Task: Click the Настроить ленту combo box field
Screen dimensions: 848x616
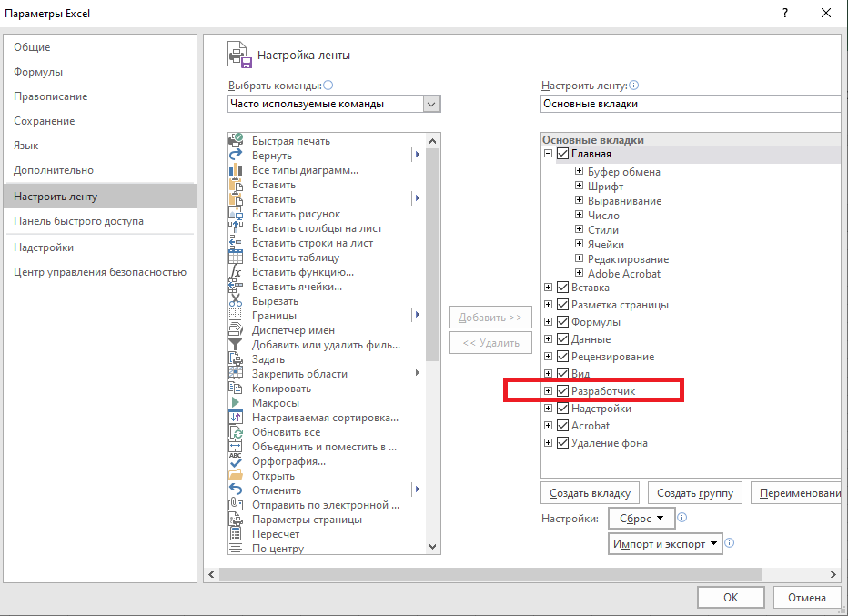Action: click(692, 104)
